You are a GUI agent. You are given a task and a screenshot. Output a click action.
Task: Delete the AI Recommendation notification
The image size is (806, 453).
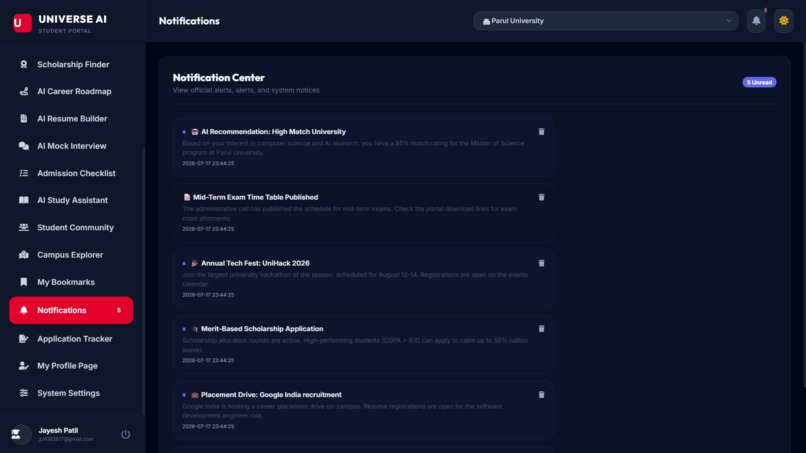click(x=541, y=132)
